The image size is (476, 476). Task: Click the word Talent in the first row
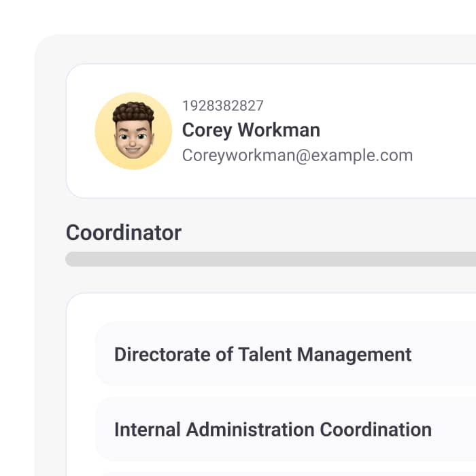point(265,354)
